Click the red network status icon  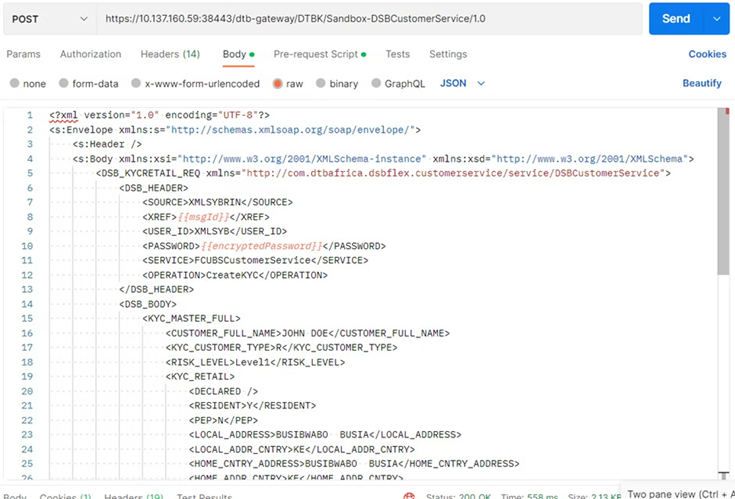coord(409,496)
